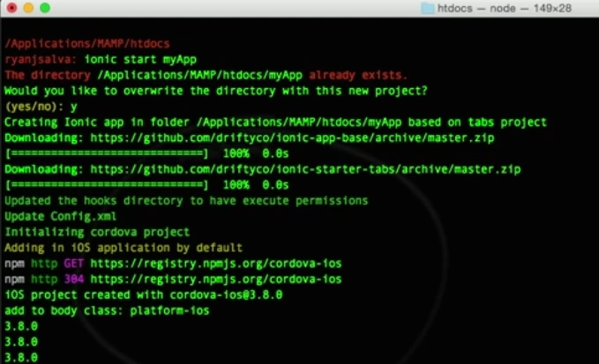This screenshot has height=364, width=599.
Task: Click 'add to body class: platform-ios' line
Action: [107, 310]
